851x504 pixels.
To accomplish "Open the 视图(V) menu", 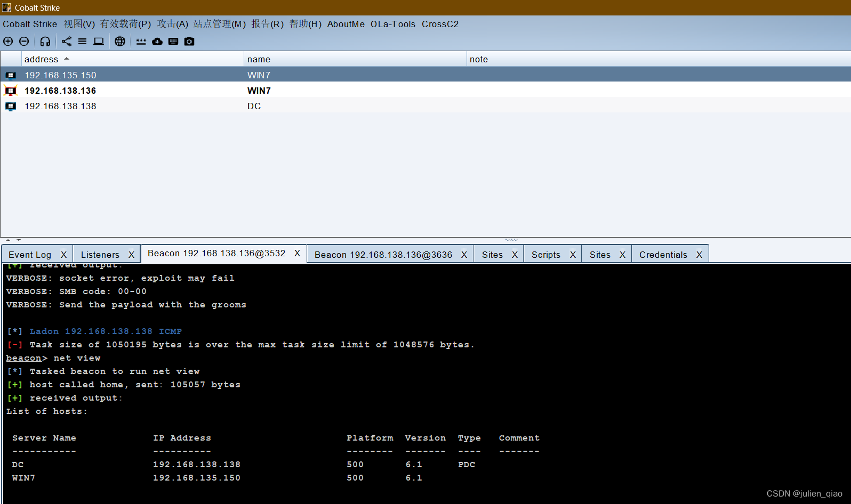I will pos(79,24).
